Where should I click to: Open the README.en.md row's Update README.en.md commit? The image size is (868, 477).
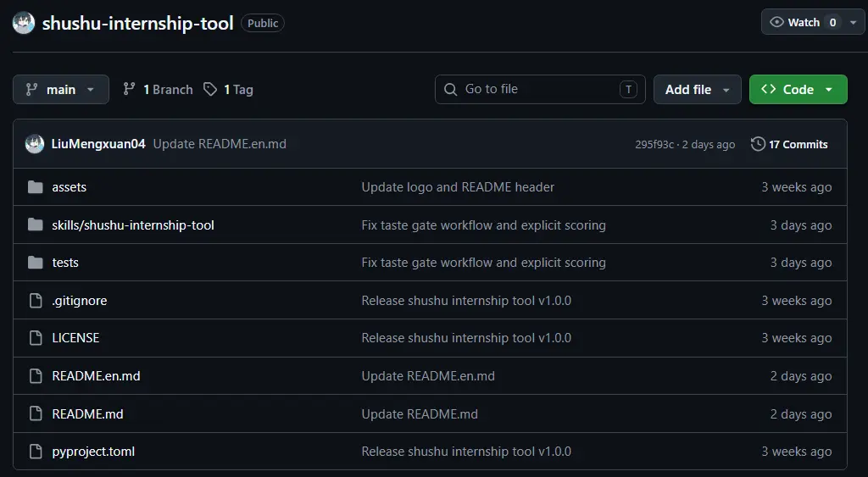tap(428, 375)
